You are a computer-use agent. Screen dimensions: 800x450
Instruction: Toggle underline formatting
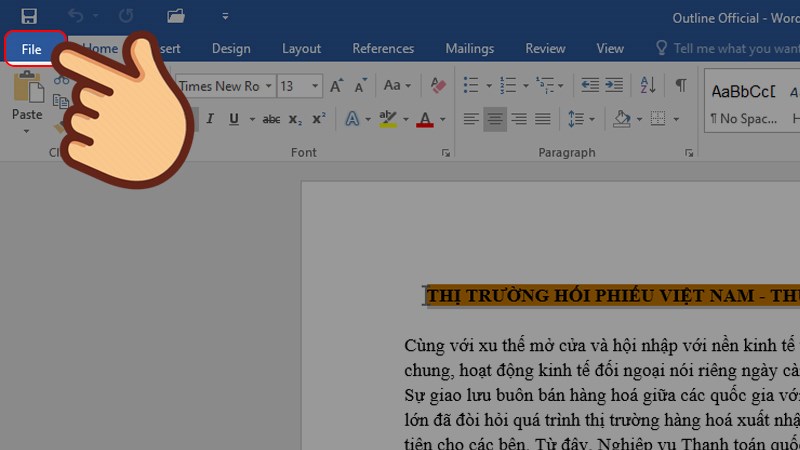(234, 119)
